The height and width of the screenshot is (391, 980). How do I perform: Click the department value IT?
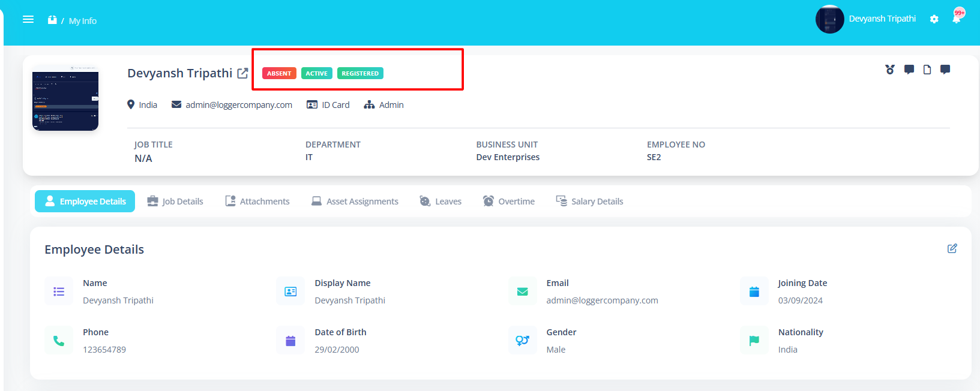[x=309, y=157]
